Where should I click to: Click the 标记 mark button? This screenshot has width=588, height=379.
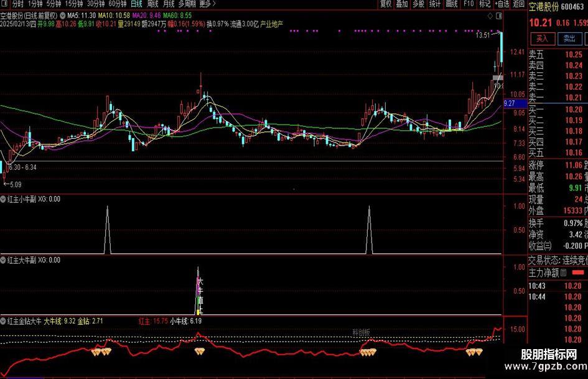pyautogui.click(x=485, y=4)
